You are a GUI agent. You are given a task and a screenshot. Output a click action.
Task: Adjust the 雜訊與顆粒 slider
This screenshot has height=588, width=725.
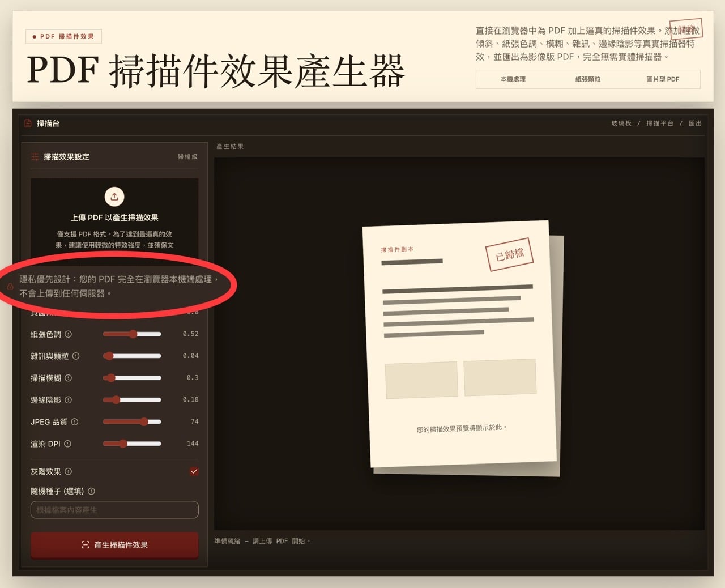click(x=132, y=356)
